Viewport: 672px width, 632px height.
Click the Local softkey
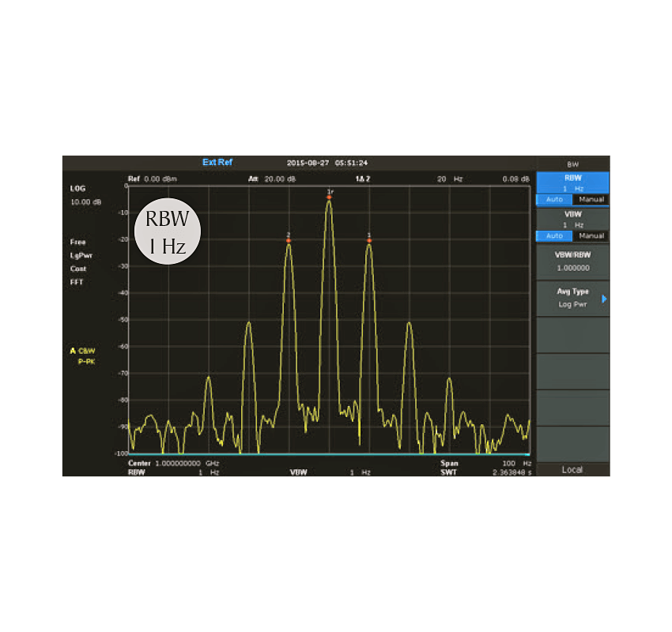[x=572, y=470]
